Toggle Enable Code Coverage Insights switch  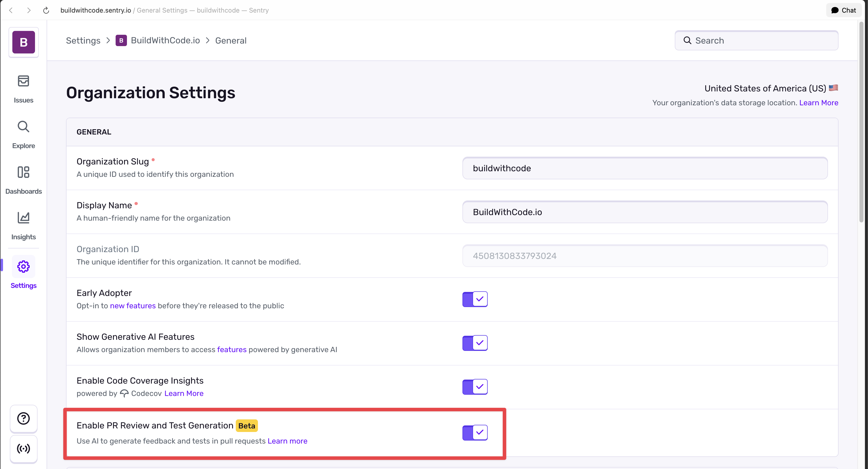475,386
